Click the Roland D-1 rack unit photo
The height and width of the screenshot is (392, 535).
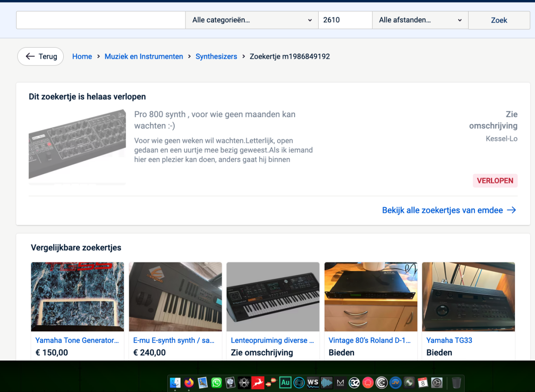point(371,297)
